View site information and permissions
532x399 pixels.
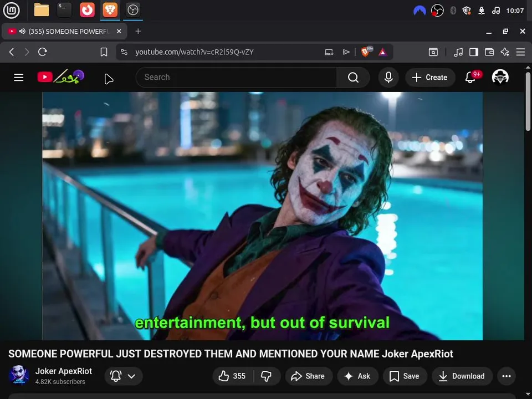(124, 52)
